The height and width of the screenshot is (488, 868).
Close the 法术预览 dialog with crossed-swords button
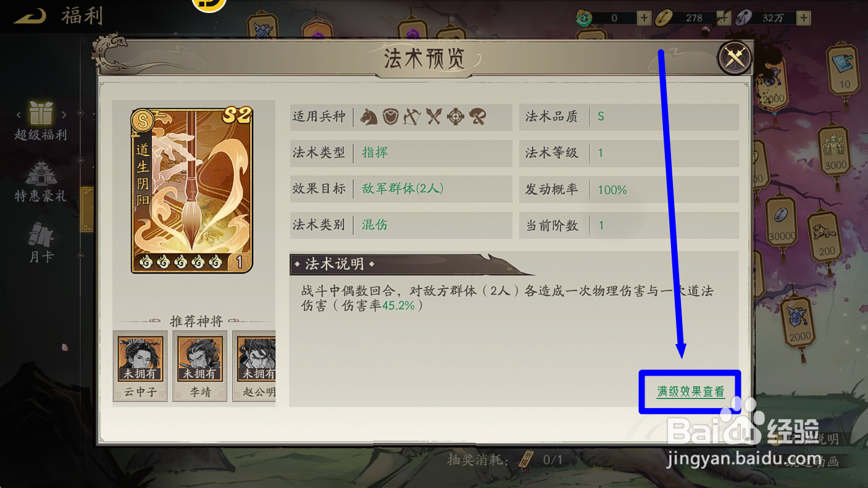pyautogui.click(x=734, y=58)
